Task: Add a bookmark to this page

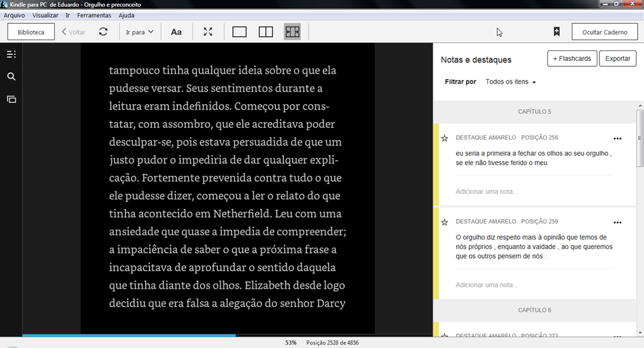Action: (557, 31)
